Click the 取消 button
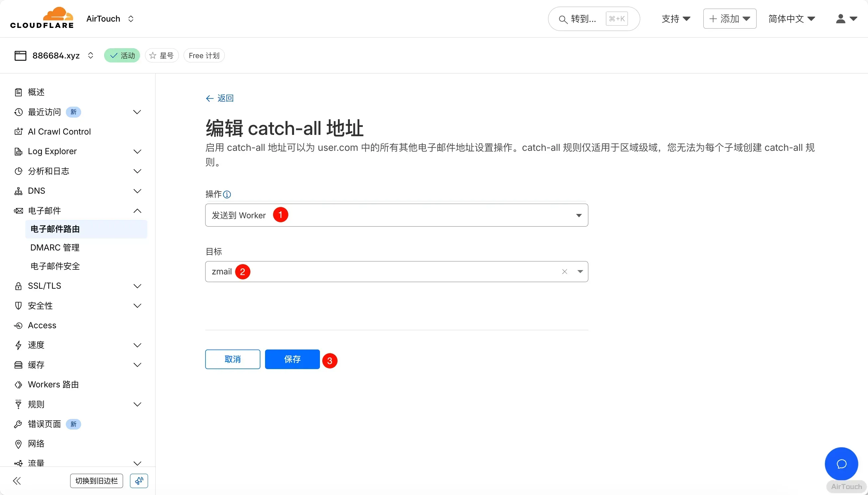 232,359
